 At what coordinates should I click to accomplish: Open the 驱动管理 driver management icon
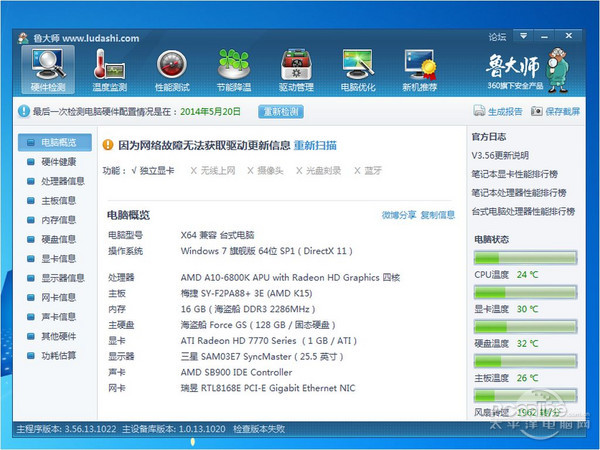click(x=296, y=70)
